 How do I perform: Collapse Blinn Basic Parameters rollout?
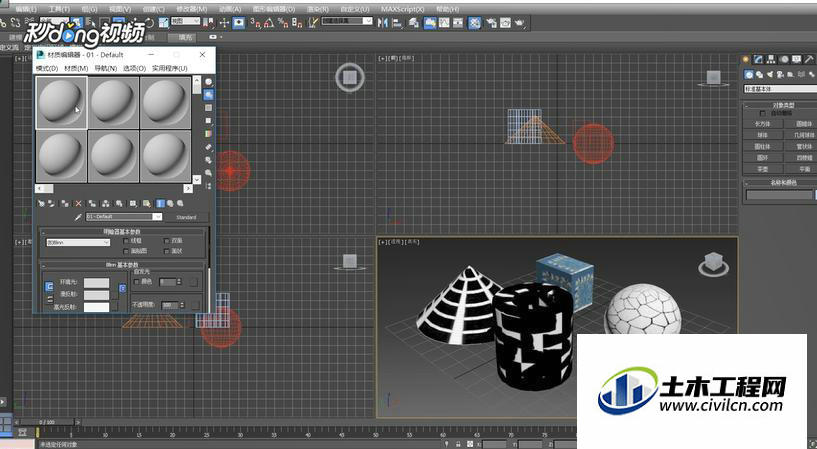(44, 266)
